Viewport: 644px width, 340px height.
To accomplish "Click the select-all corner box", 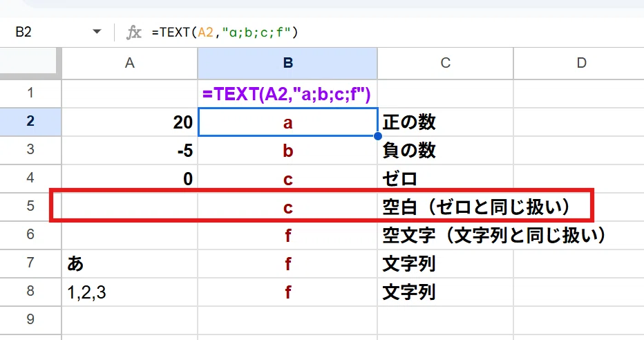I will pos(30,64).
